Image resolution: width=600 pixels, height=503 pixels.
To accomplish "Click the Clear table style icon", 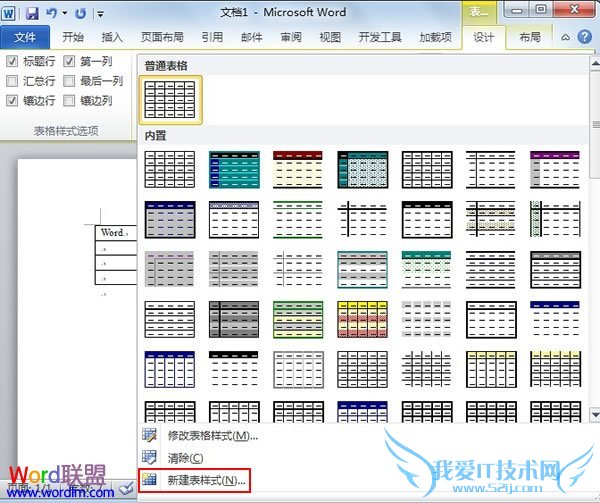I will tap(149, 457).
